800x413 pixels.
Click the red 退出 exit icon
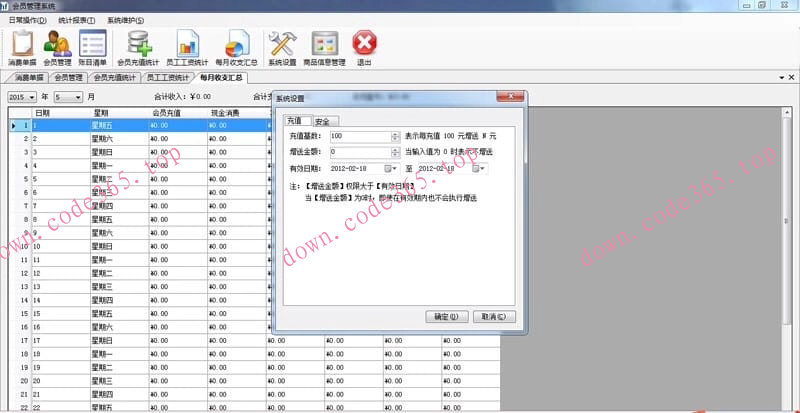coord(364,48)
